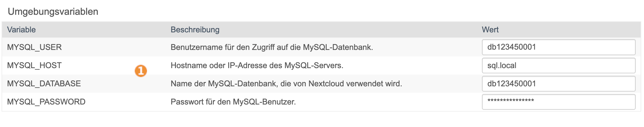Click the Passwort für den MySQL-Benutzer description
This screenshot has width=644, height=127.
[x=233, y=102]
